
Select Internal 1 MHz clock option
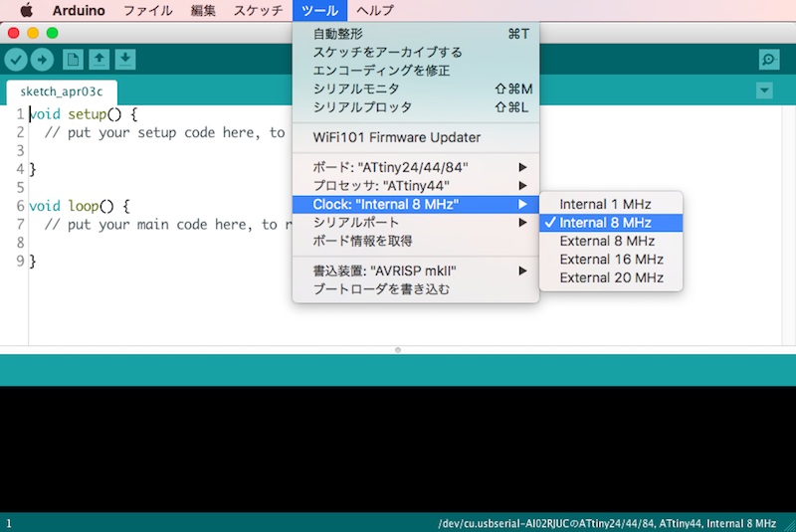(611, 204)
